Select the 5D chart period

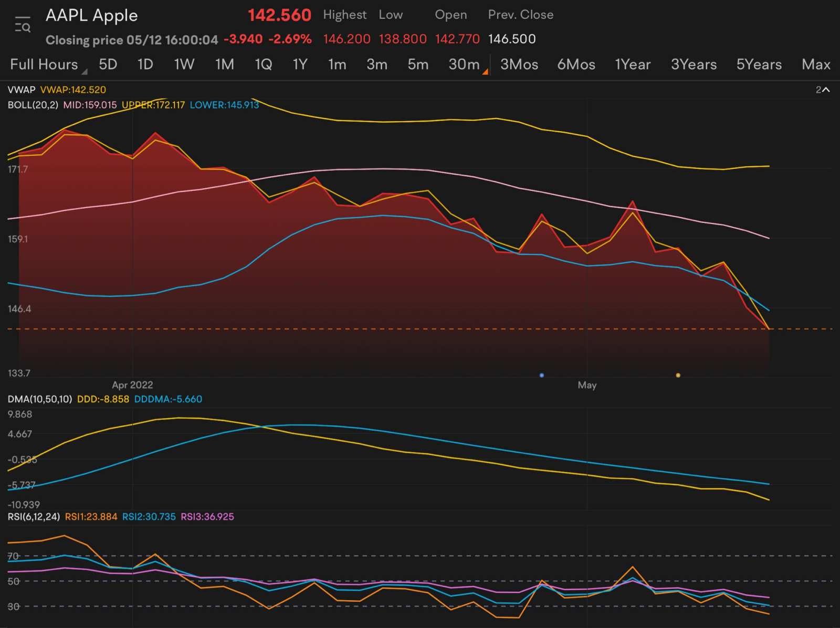coord(108,65)
